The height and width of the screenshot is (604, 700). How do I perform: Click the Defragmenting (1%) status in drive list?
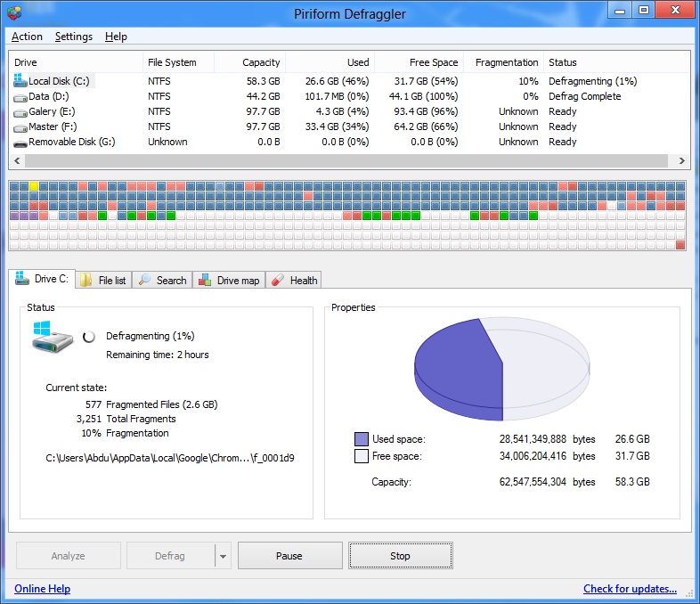pyautogui.click(x=593, y=81)
